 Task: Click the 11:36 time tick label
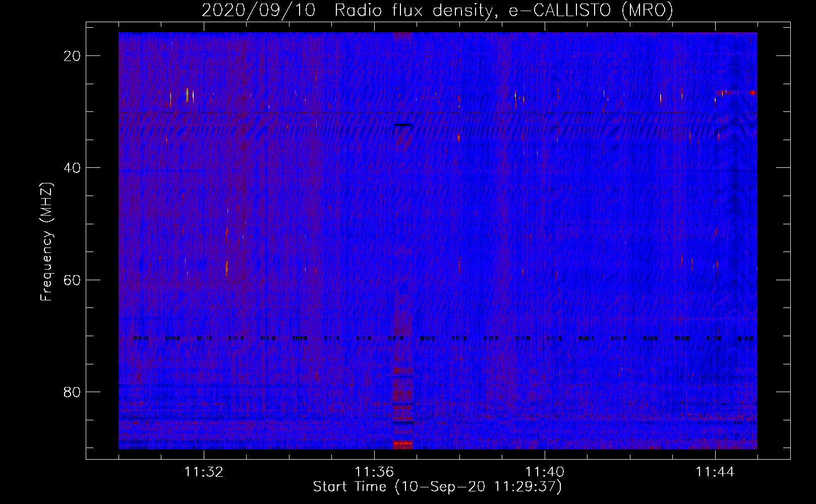tap(374, 472)
